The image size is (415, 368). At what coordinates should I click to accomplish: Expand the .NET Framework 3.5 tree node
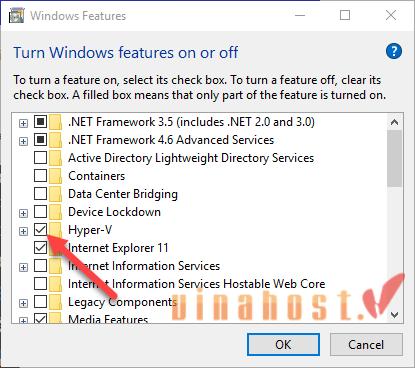[23, 123]
